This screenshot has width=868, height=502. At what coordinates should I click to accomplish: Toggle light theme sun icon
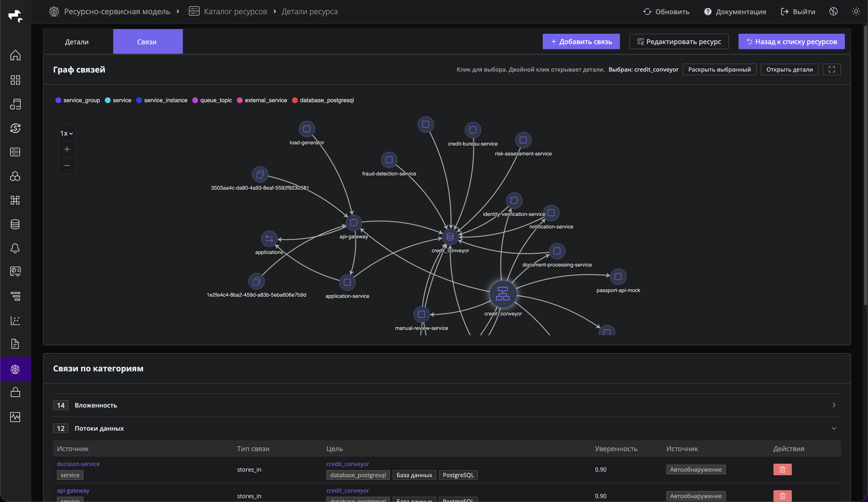pyautogui.click(x=856, y=12)
